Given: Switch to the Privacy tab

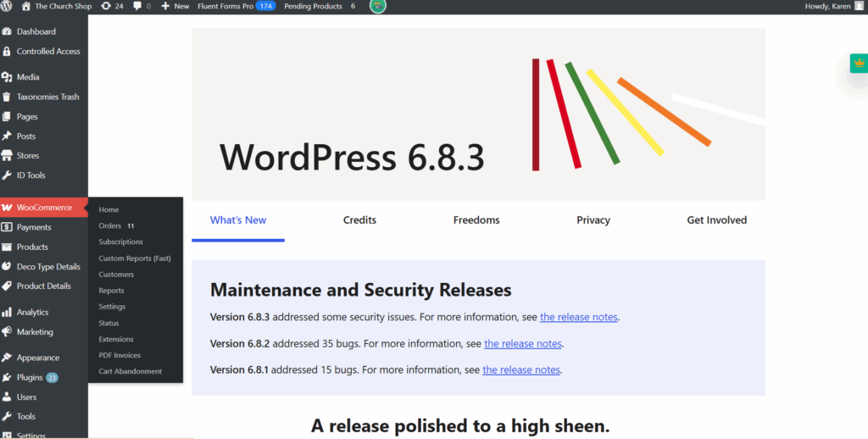Looking at the screenshot, I should [593, 220].
